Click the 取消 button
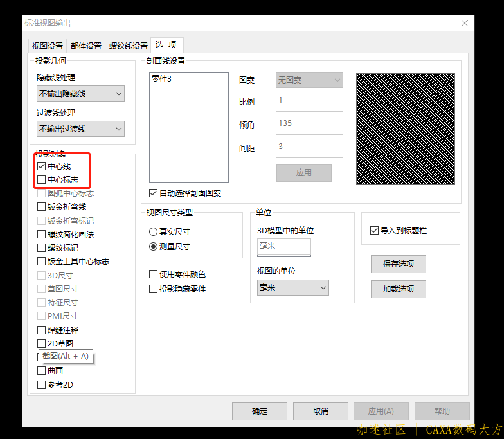Viewport: 504px width, 439px height. point(320,411)
